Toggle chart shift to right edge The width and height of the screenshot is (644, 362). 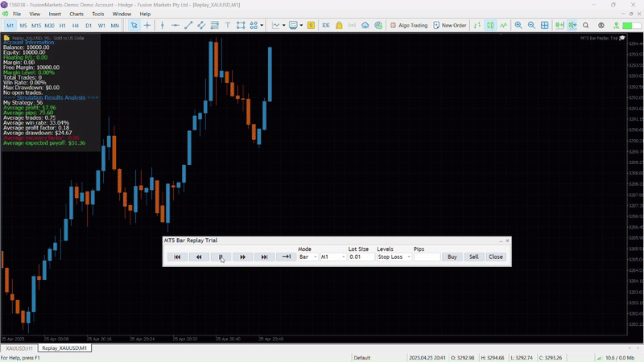click(559, 26)
